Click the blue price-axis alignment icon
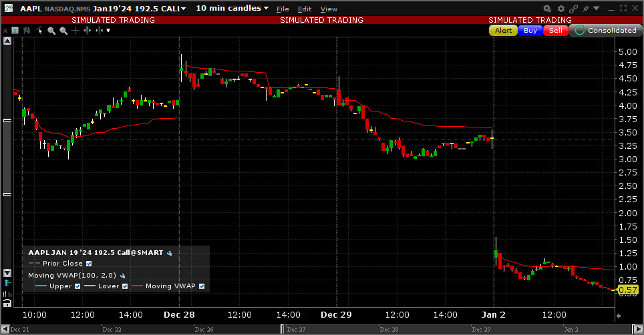The image size is (644, 335). click(x=7, y=283)
